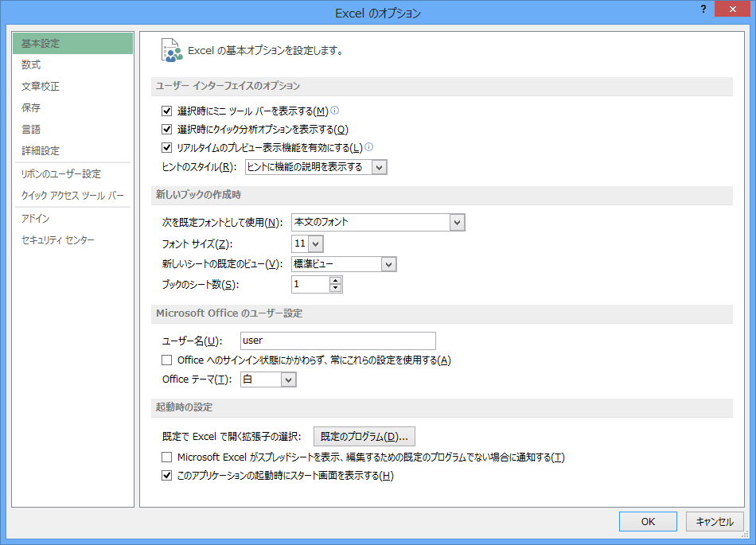This screenshot has height=545, width=756.
Task: Click the Excel basic options header icon
Action: click(172, 51)
